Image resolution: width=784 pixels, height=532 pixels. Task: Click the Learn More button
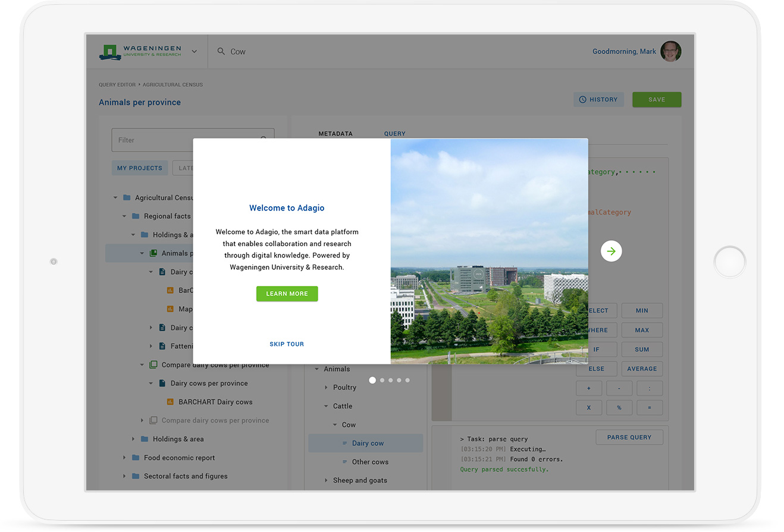click(x=287, y=294)
